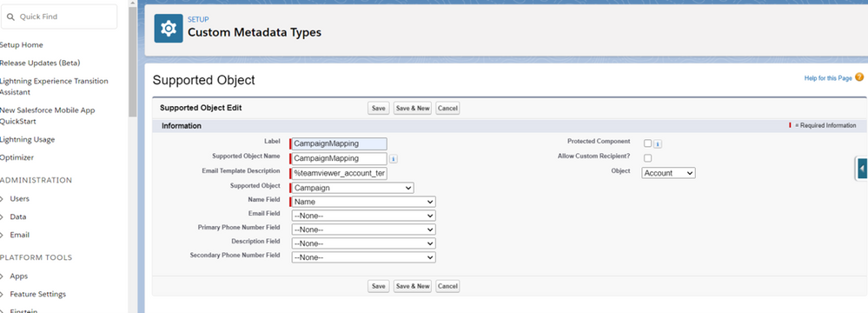This screenshot has height=313, width=868.
Task: Expand the right side panel arrow
Action: [x=862, y=169]
